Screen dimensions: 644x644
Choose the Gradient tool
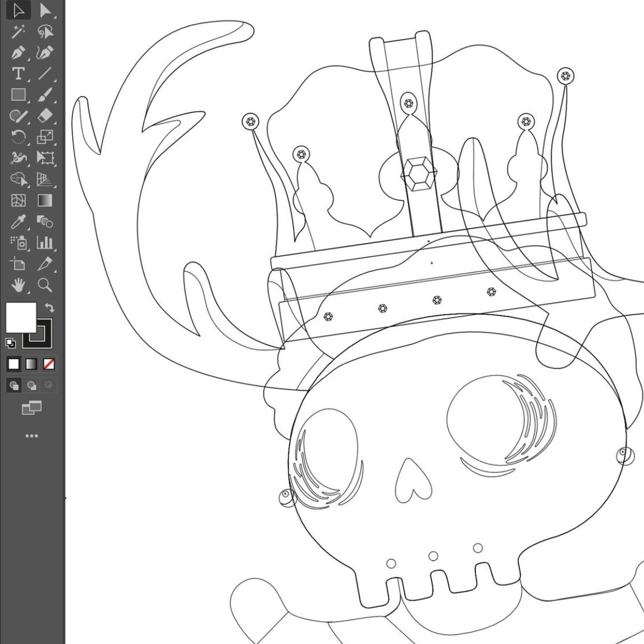[45, 200]
